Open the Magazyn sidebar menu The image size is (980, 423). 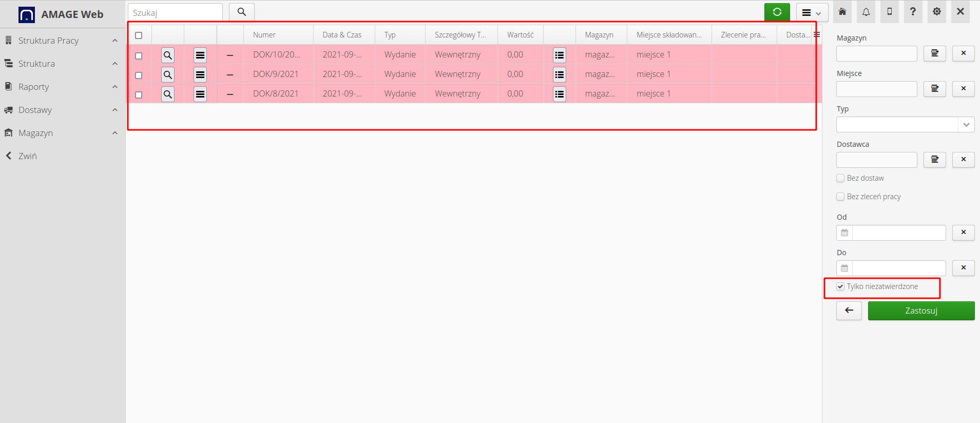[62, 133]
